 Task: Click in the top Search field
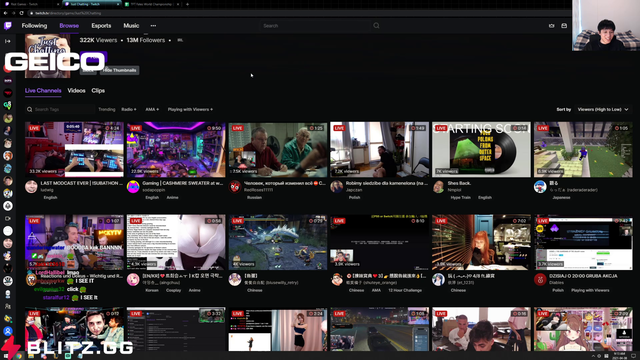[316, 26]
